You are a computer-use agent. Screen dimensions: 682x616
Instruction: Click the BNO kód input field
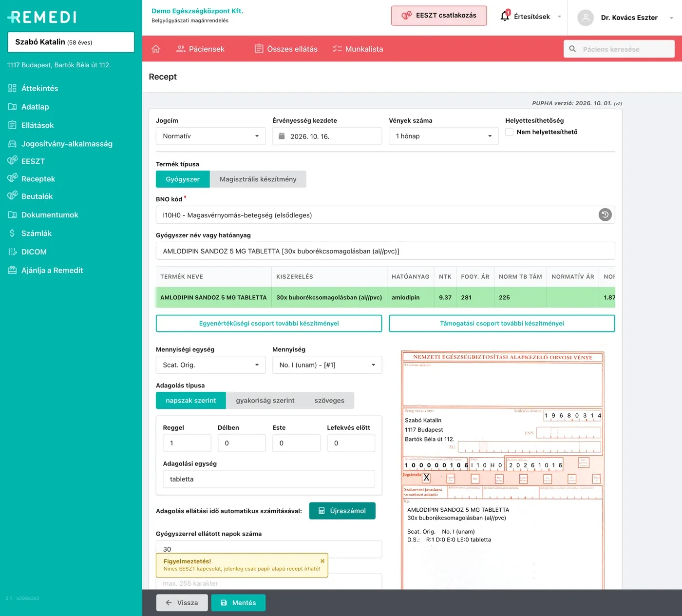[x=385, y=215]
